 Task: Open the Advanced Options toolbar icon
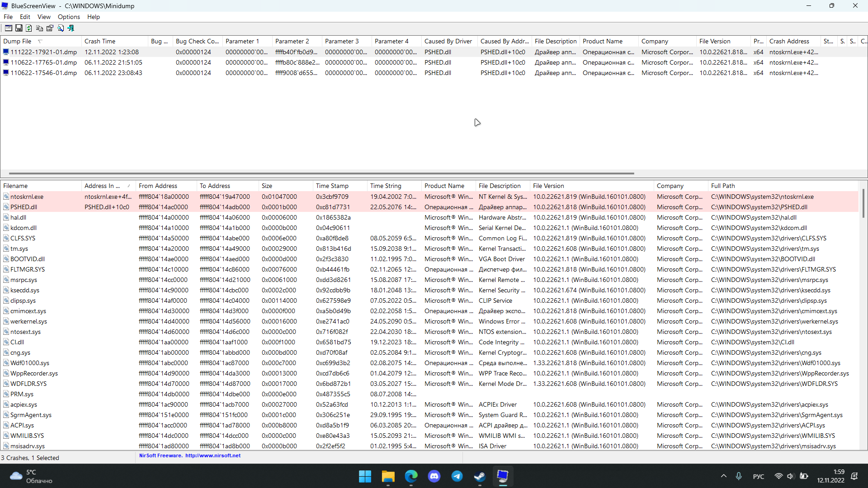[9, 28]
